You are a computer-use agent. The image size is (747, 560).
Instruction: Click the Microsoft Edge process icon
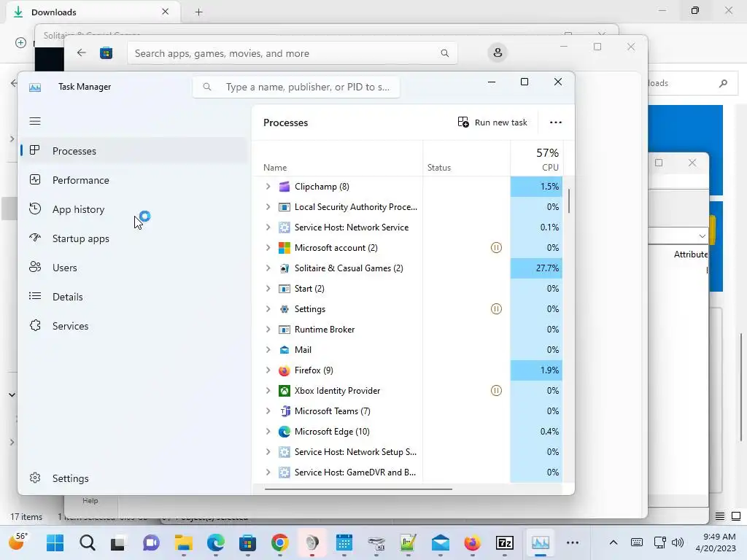(284, 432)
